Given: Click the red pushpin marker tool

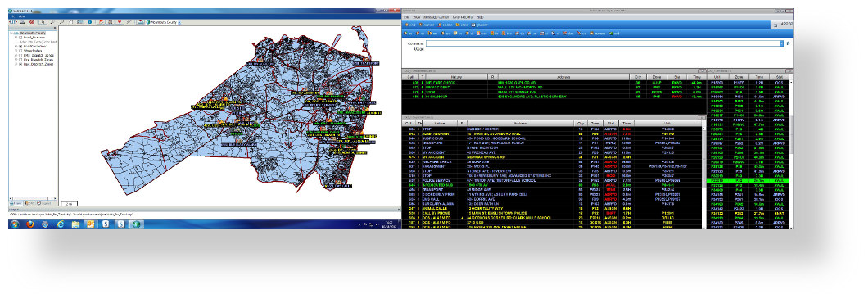Looking at the screenshot, I should coord(119,22).
